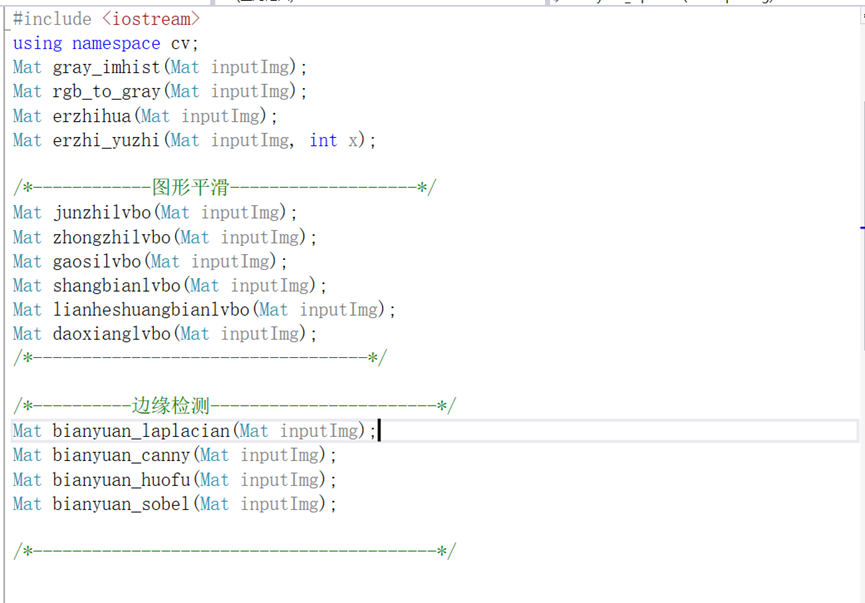The width and height of the screenshot is (865, 603).
Task: Click the final dashed comment line
Action: click(x=234, y=551)
